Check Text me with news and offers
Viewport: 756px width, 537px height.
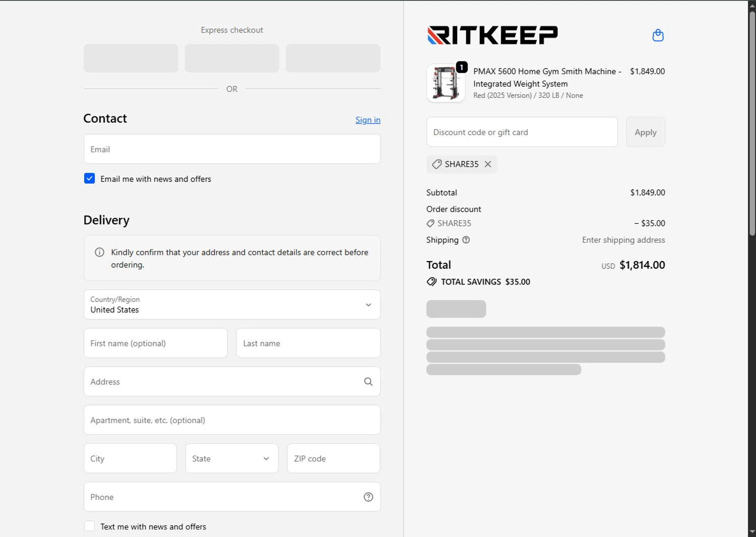[x=89, y=526]
